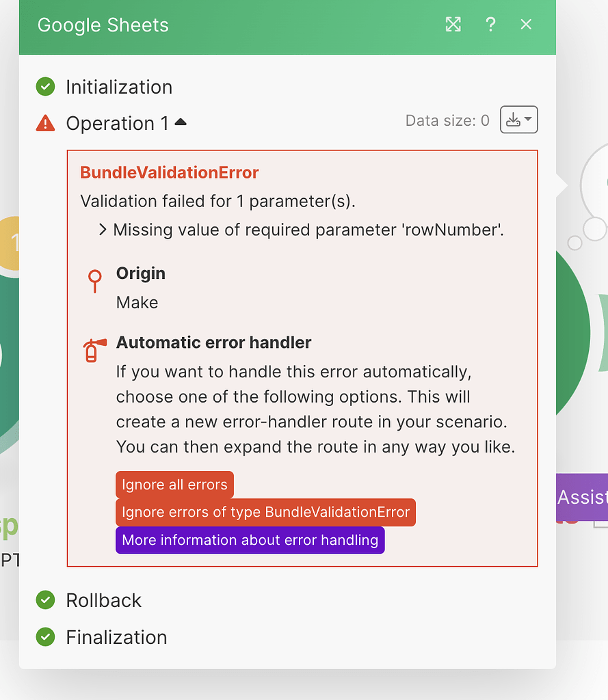Click the green checkmark beside Rollback
The height and width of the screenshot is (700, 608).
[x=45, y=600]
